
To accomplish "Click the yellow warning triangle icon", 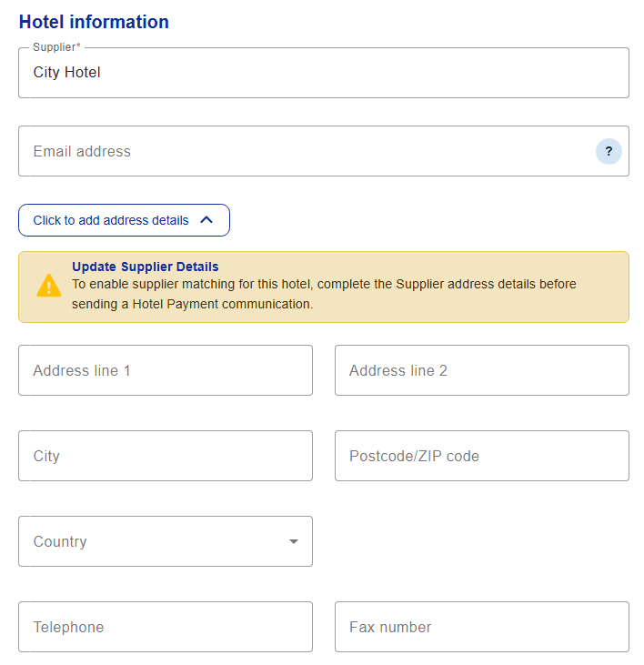I will (x=49, y=286).
